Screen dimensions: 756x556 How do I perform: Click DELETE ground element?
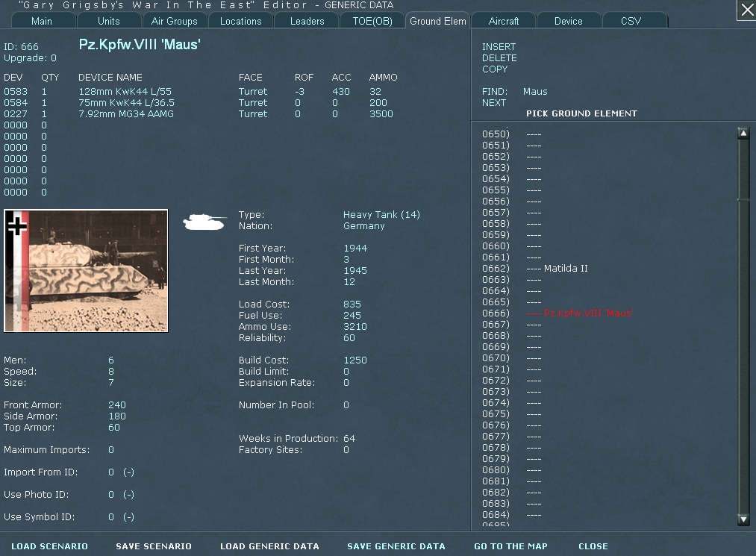499,58
